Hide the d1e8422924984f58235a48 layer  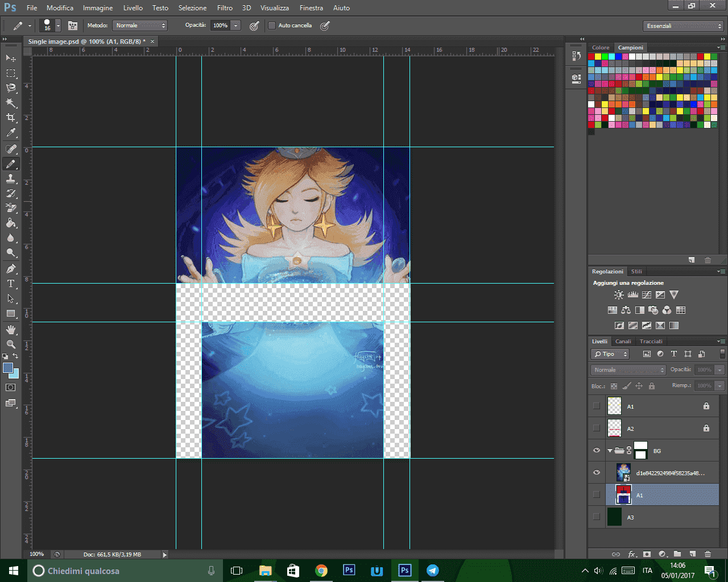[597, 473]
